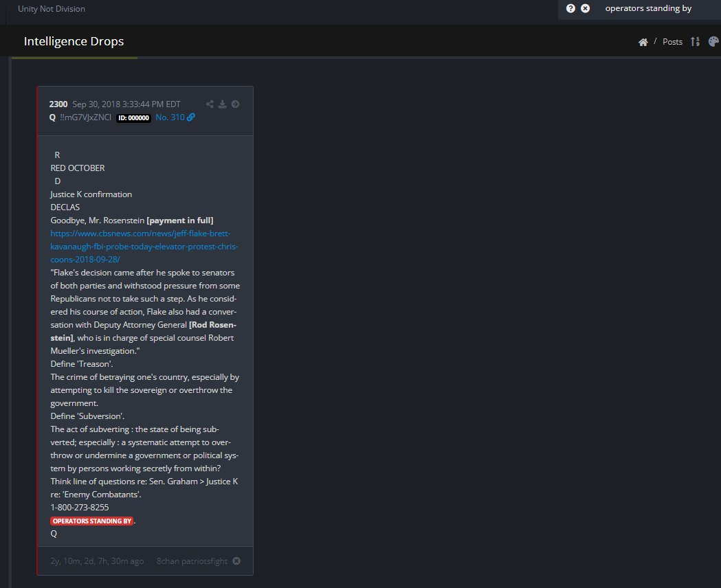Click the 'Justice K confirmation' line

click(91, 194)
